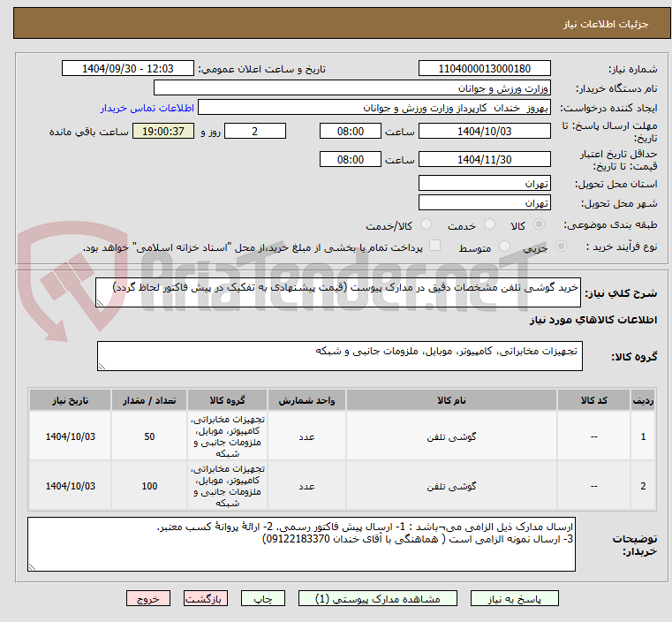Click the نام دستگاه خریدار field
The image size is (672, 622).
point(351,88)
